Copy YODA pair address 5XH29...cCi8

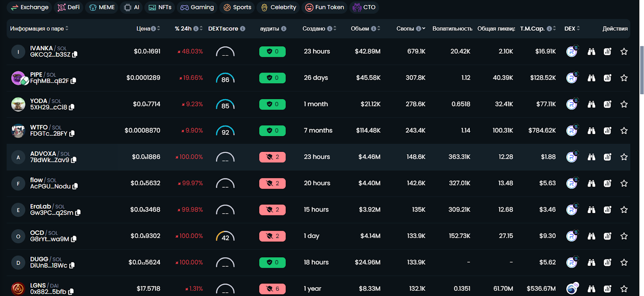(72, 107)
